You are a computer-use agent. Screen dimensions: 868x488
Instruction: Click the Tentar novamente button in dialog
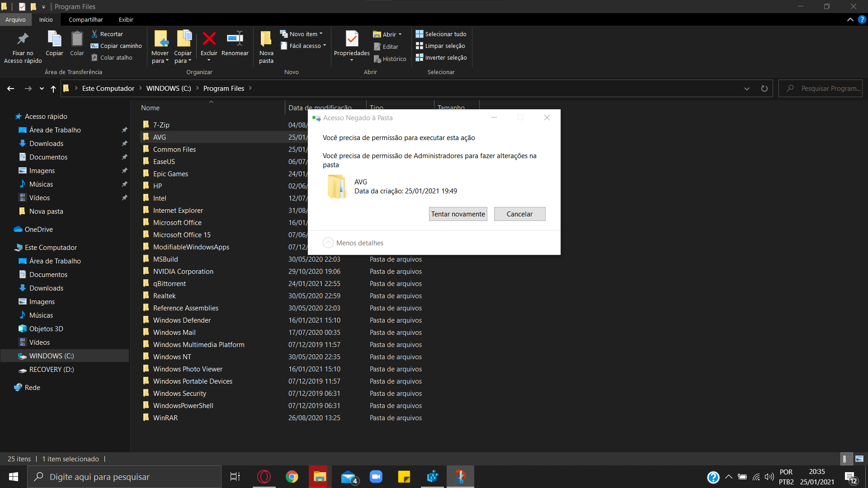click(458, 214)
